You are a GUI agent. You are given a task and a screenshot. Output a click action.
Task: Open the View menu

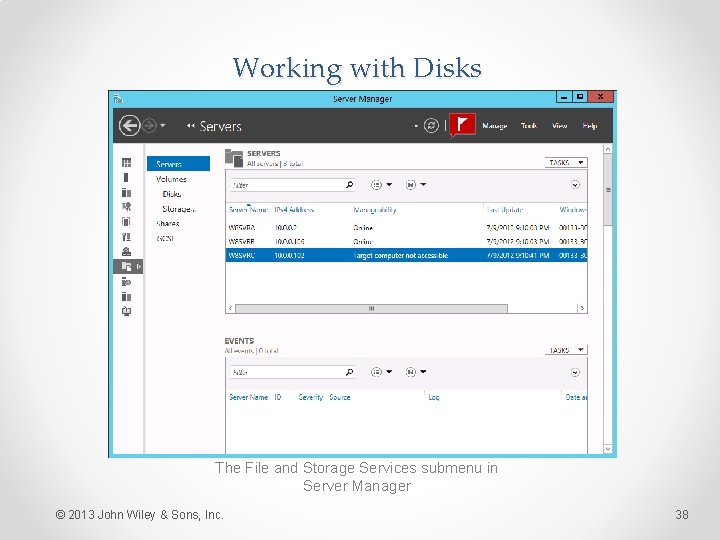pos(559,126)
